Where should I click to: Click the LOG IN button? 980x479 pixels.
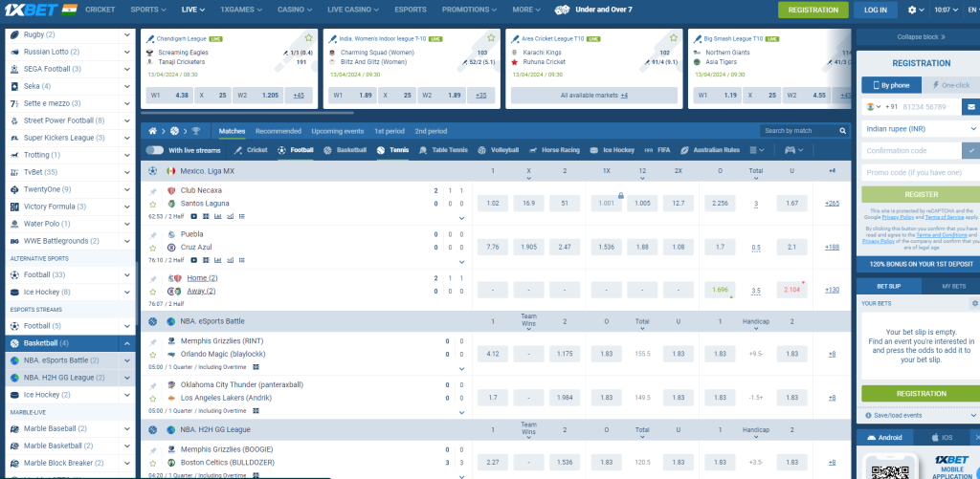pos(875,10)
